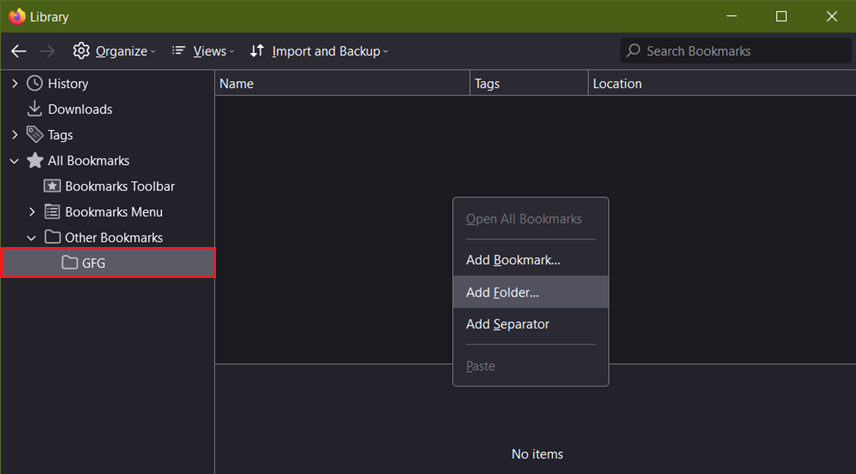The image size is (856, 474).
Task: Expand the Tags tree node
Action: (x=15, y=134)
